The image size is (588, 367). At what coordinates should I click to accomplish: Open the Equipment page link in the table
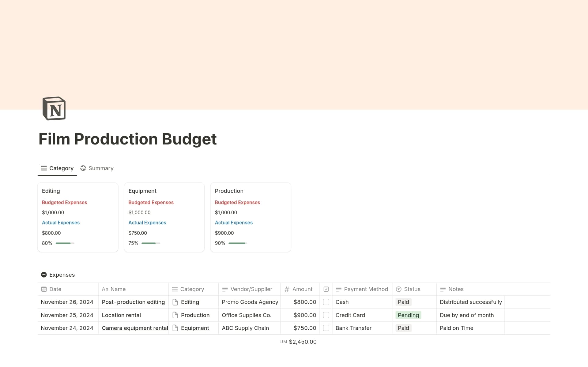tap(195, 328)
